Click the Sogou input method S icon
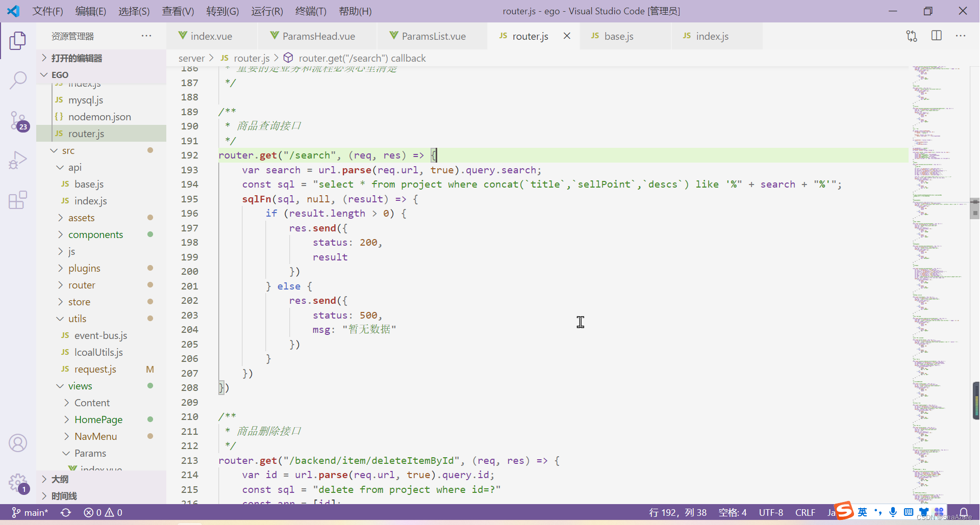Viewport: 980px width, 525px height. [844, 510]
